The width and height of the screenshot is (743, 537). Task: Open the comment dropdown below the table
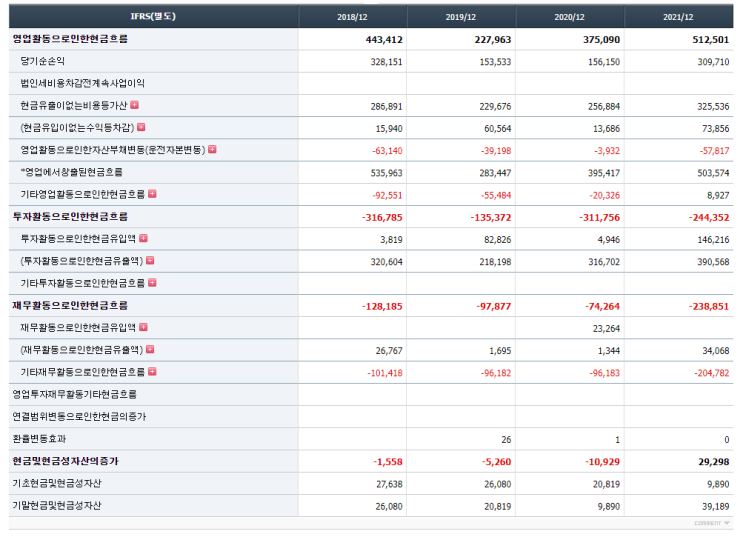tap(712, 523)
